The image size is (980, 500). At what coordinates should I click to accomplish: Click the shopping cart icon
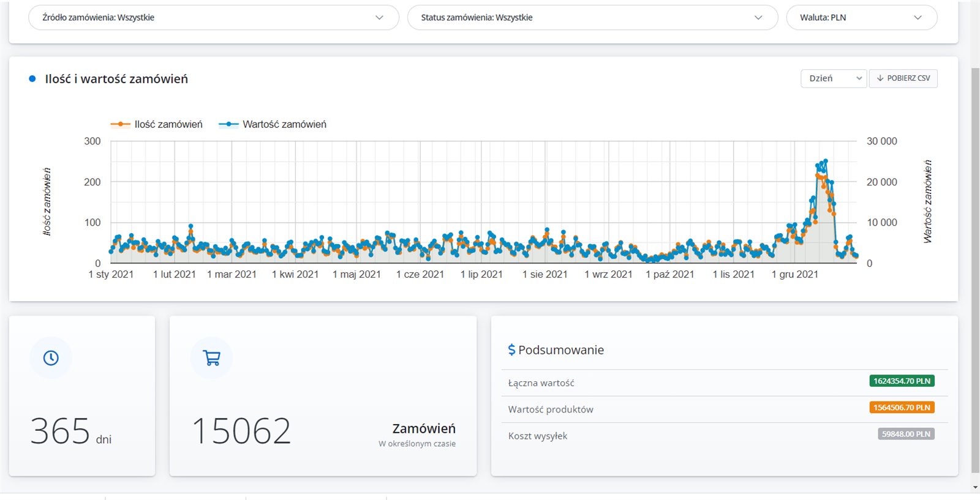pyautogui.click(x=211, y=358)
